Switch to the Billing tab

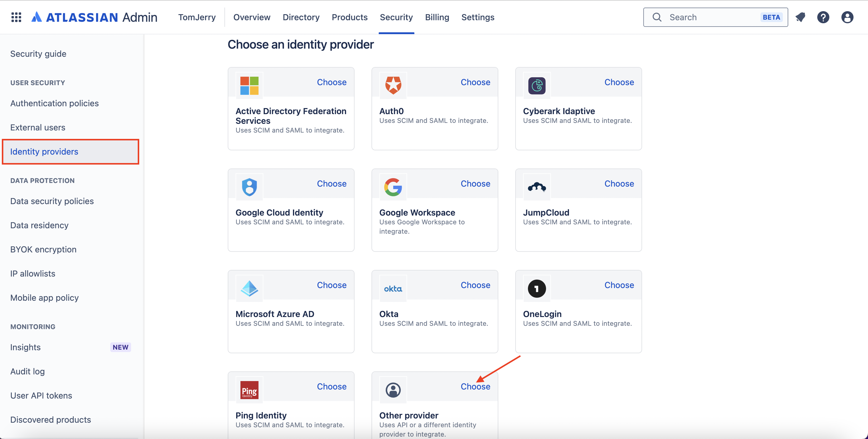click(437, 17)
